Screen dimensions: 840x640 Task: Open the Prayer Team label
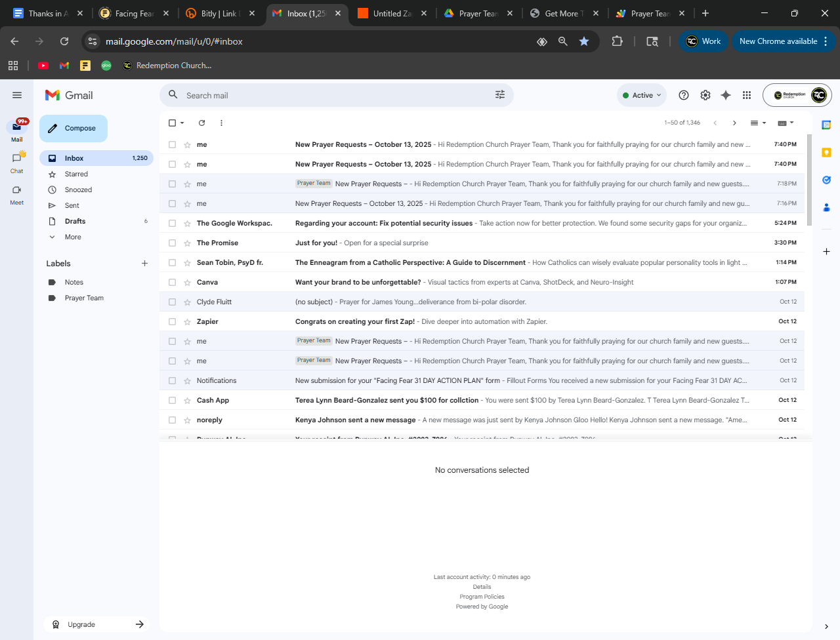click(84, 298)
